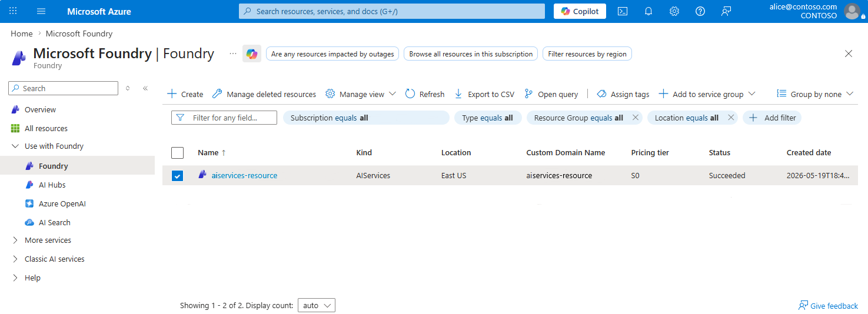The height and width of the screenshot is (314, 868).
Task: Sort by Custom Domain Name column
Action: coord(566,152)
